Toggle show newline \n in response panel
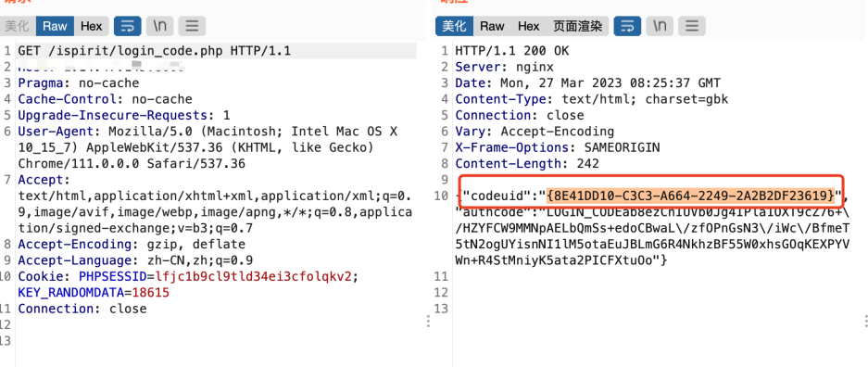Screen dimensions: 868x367 coord(660,26)
